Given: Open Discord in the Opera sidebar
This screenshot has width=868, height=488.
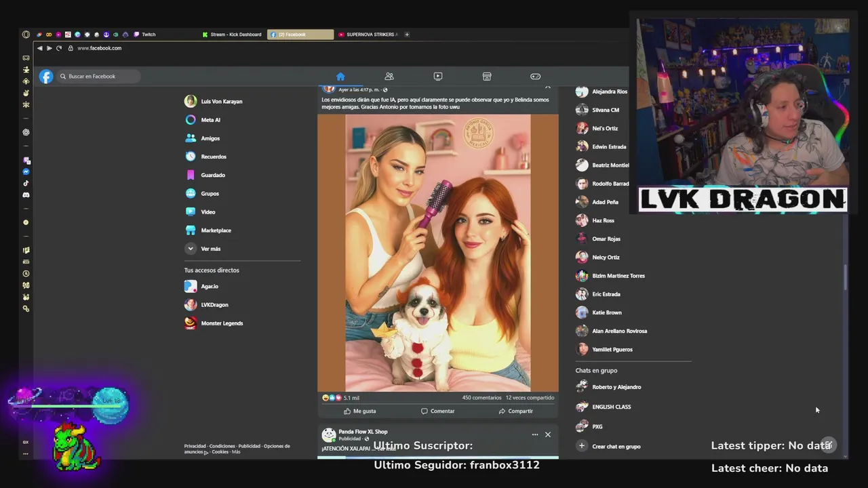Looking at the screenshot, I should (26, 195).
